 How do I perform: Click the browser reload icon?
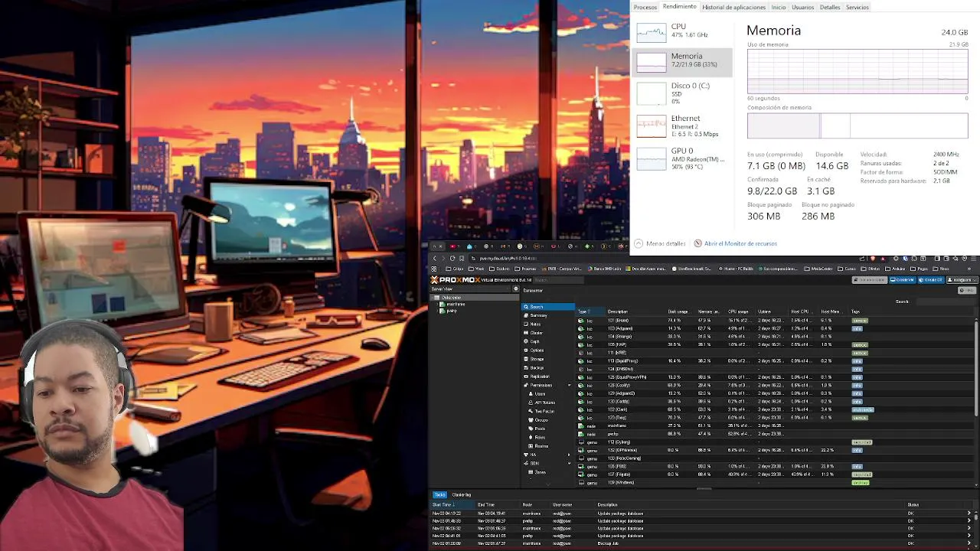452,258
